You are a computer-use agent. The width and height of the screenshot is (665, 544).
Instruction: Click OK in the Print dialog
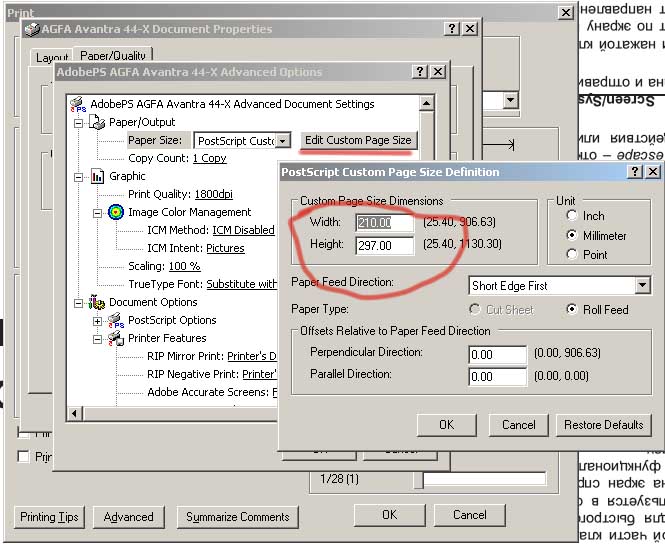pos(390,515)
